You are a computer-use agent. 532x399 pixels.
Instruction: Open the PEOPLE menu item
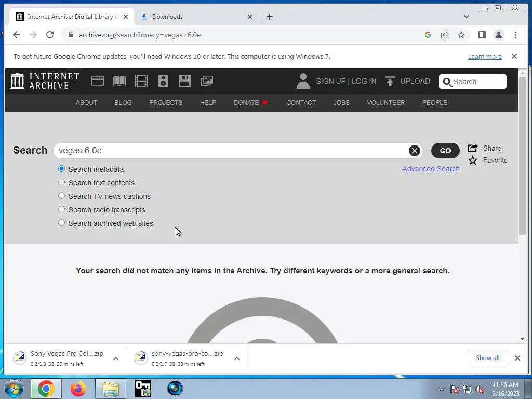click(x=435, y=103)
